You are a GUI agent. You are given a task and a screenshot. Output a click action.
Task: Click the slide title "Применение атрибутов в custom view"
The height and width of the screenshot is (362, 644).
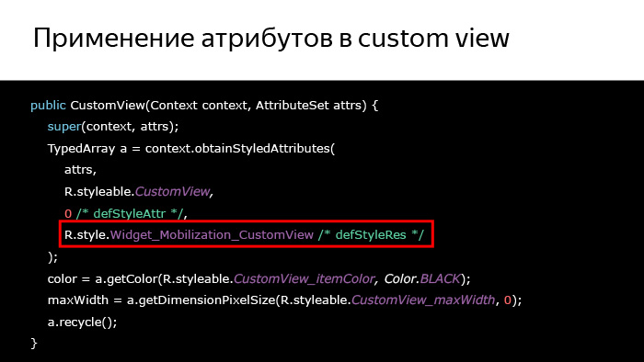(271, 39)
